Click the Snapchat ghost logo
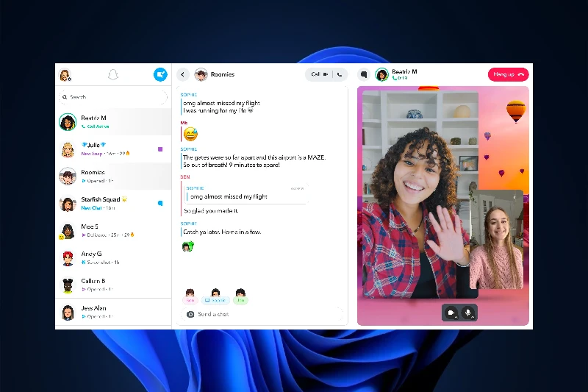 point(113,74)
